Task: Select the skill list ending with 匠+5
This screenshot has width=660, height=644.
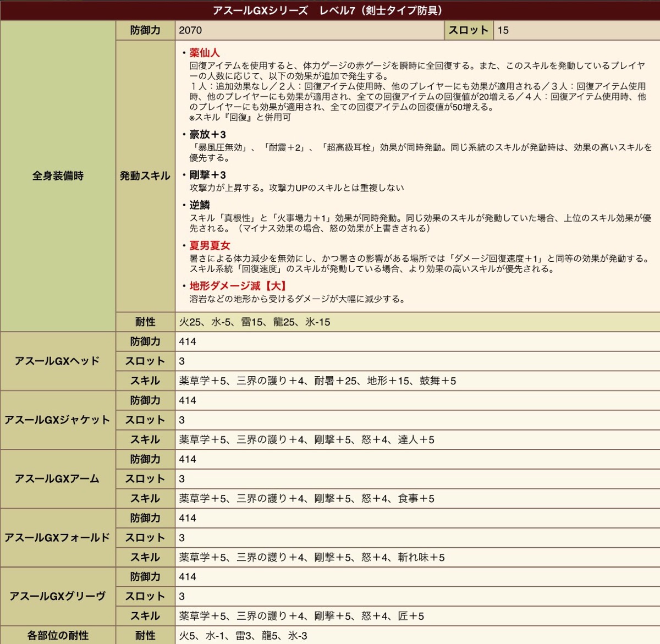Action: (301, 617)
